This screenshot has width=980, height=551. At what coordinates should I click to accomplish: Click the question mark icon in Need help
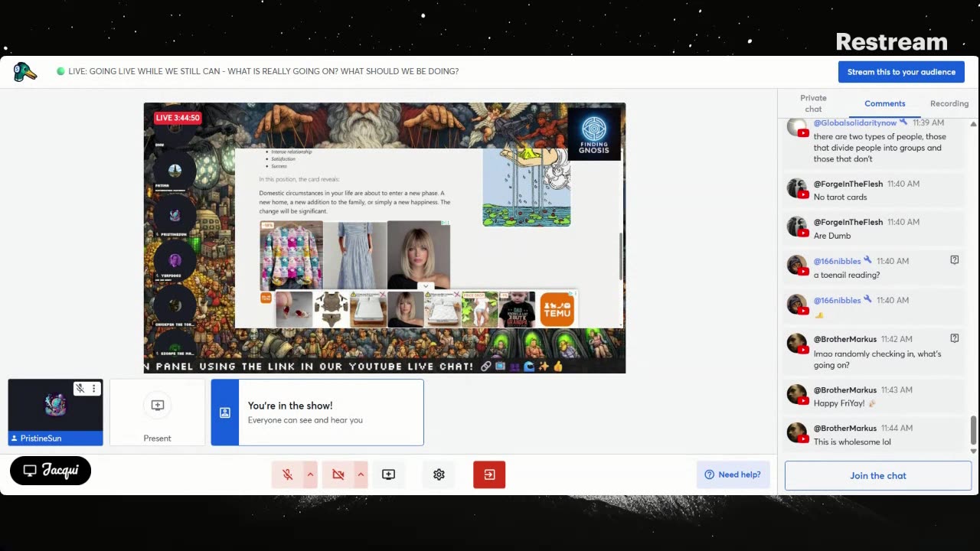[x=709, y=474]
